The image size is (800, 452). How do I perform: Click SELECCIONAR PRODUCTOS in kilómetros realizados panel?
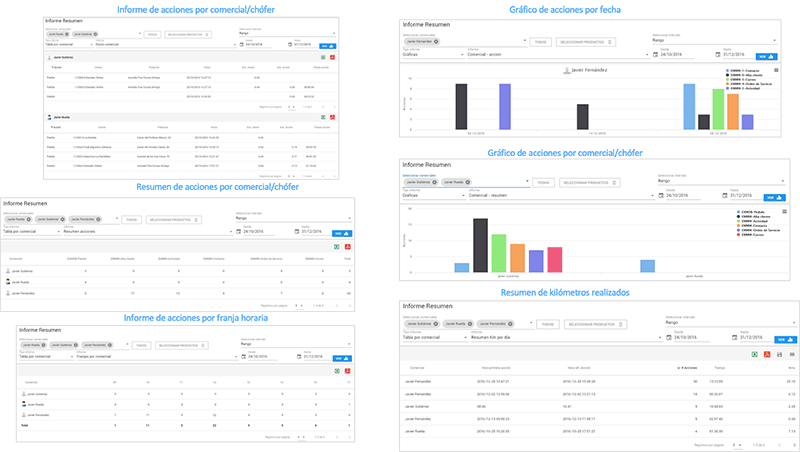pyautogui.click(x=595, y=324)
